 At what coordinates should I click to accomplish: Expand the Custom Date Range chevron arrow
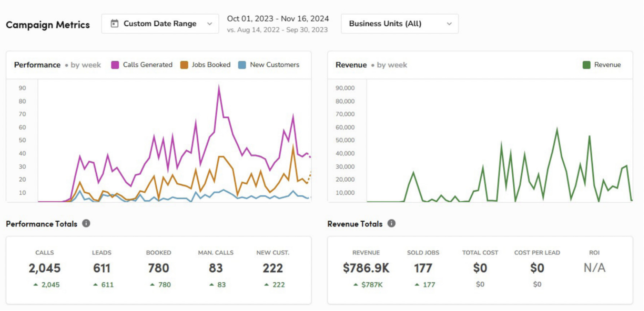pos(210,24)
